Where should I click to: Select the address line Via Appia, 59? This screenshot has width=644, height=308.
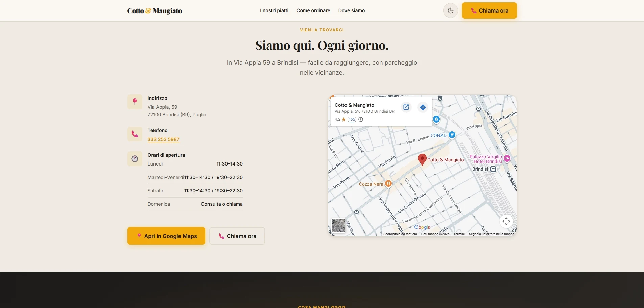coord(163,107)
